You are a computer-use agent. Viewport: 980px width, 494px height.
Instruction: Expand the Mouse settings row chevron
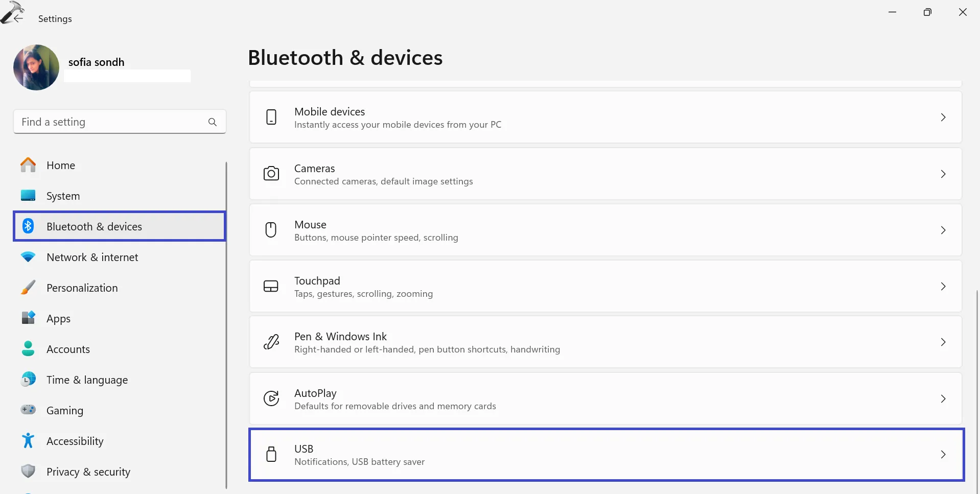click(943, 230)
